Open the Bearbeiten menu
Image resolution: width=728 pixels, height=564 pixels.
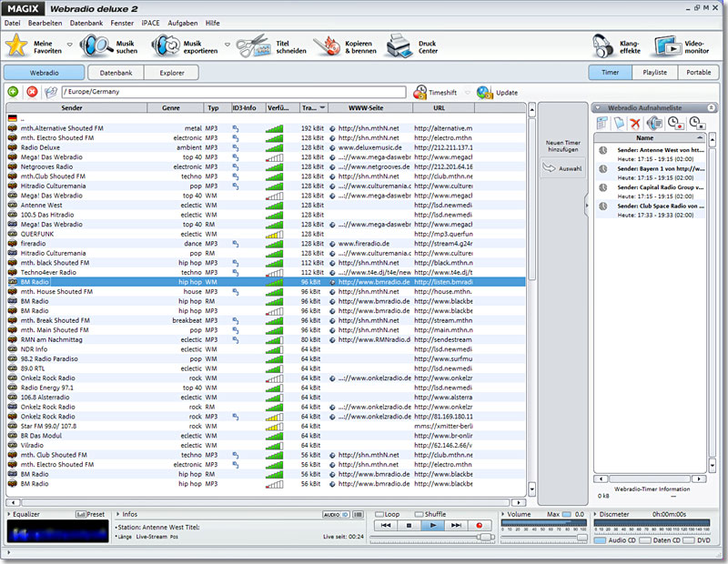click(x=45, y=24)
